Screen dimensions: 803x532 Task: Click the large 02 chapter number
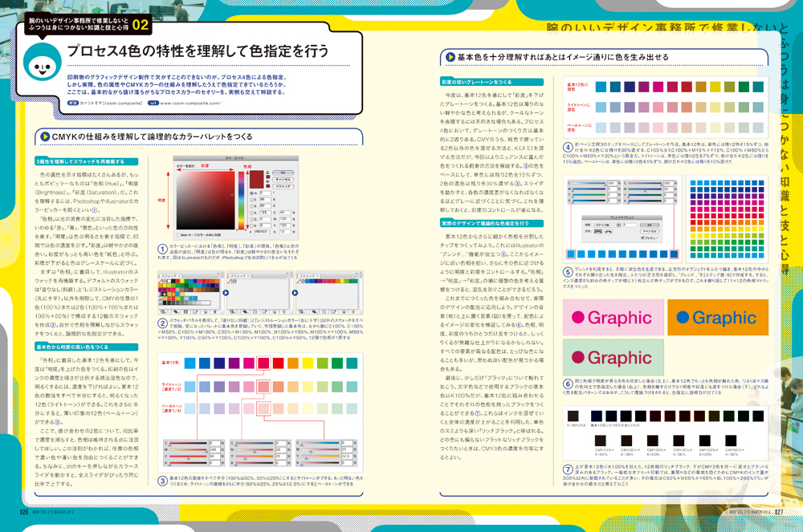pos(141,25)
